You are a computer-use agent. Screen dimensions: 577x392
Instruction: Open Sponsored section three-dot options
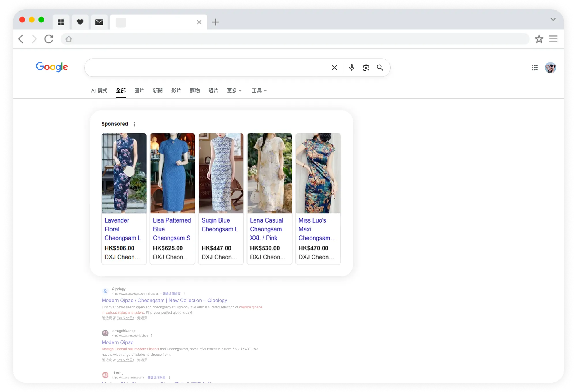coord(134,124)
